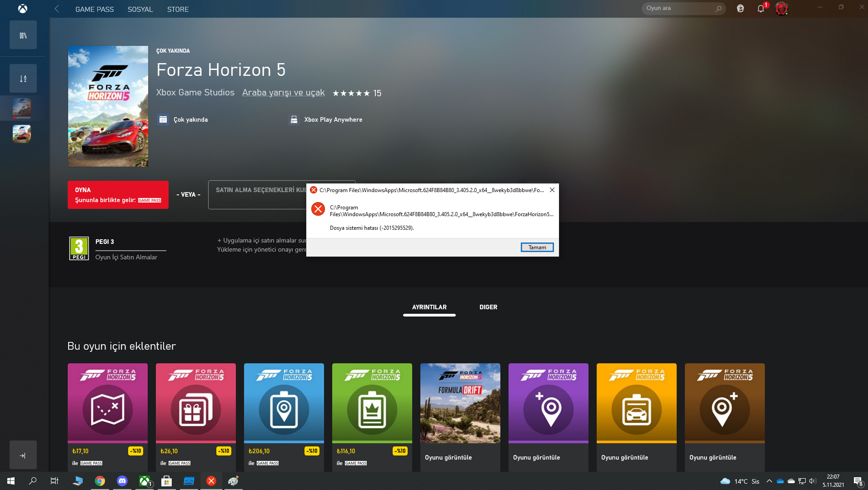
Task: Open the friends icon beside the notification bell
Action: [x=740, y=8]
